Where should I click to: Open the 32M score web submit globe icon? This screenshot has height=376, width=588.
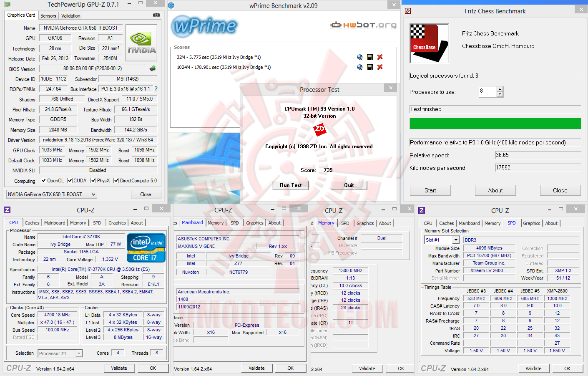tap(360, 57)
